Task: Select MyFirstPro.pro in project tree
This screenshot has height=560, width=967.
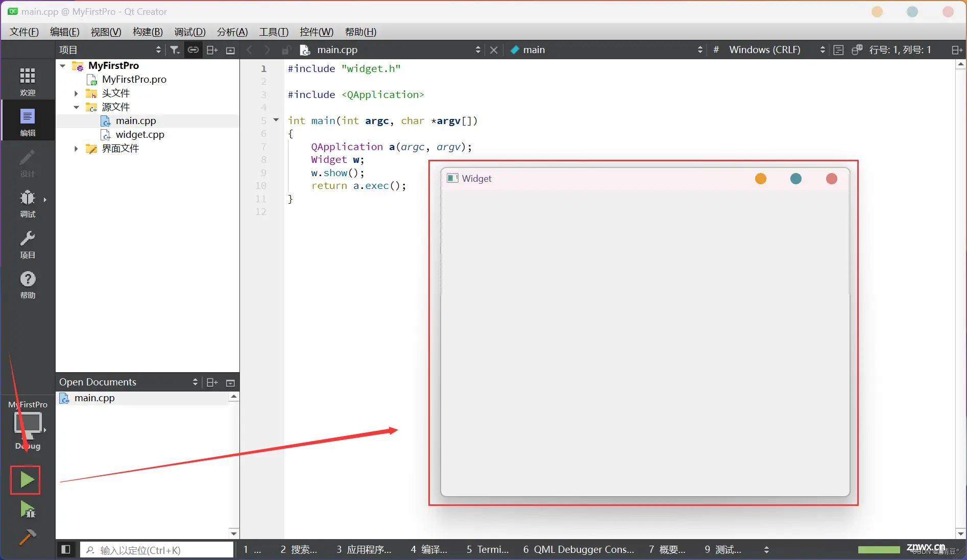Action: [x=134, y=80]
